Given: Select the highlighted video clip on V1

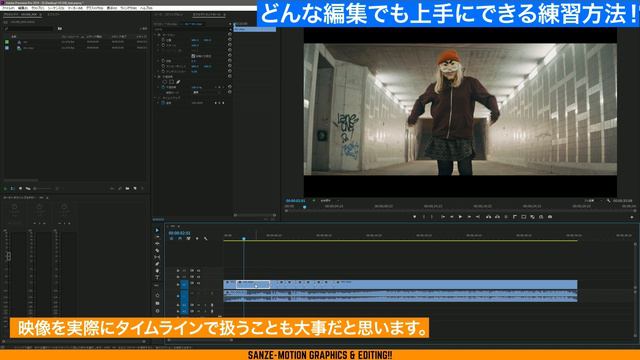Looking at the screenshot, I should [253, 284].
